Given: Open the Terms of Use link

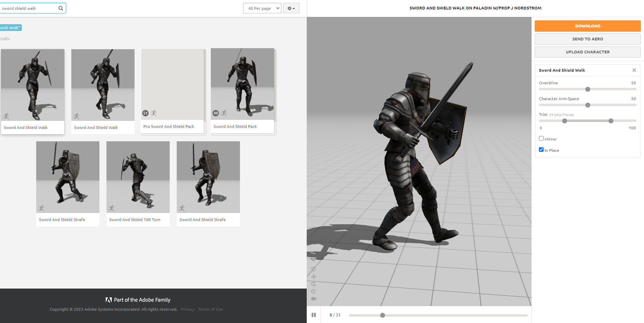Looking at the screenshot, I should tap(210, 309).
